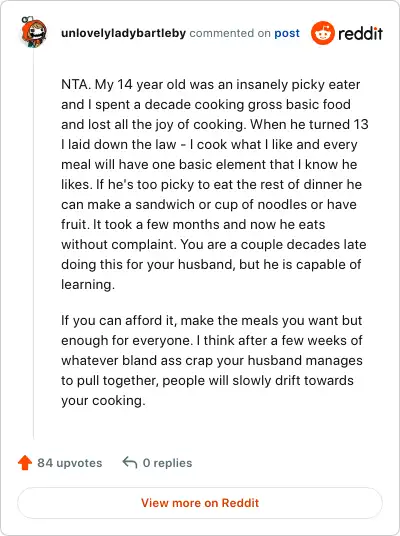Viewport: 400px width, 536px height.
Task: Click the reddit wordmark text
Action: (x=360, y=34)
